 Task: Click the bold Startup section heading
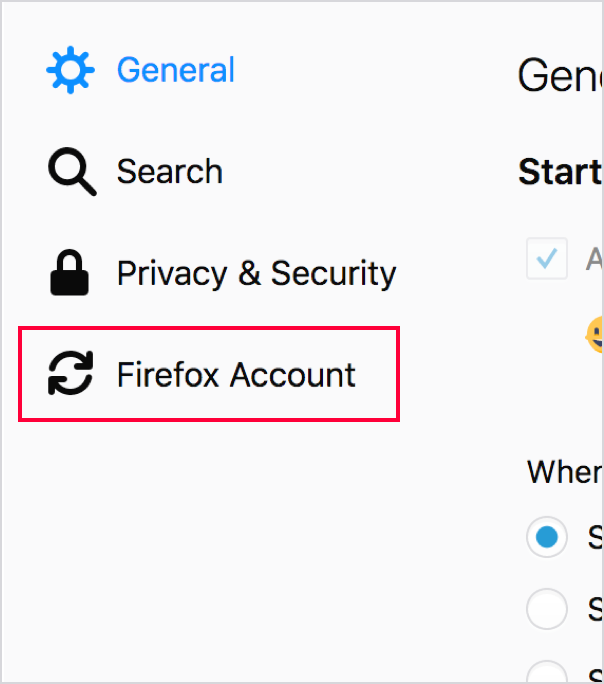560,172
